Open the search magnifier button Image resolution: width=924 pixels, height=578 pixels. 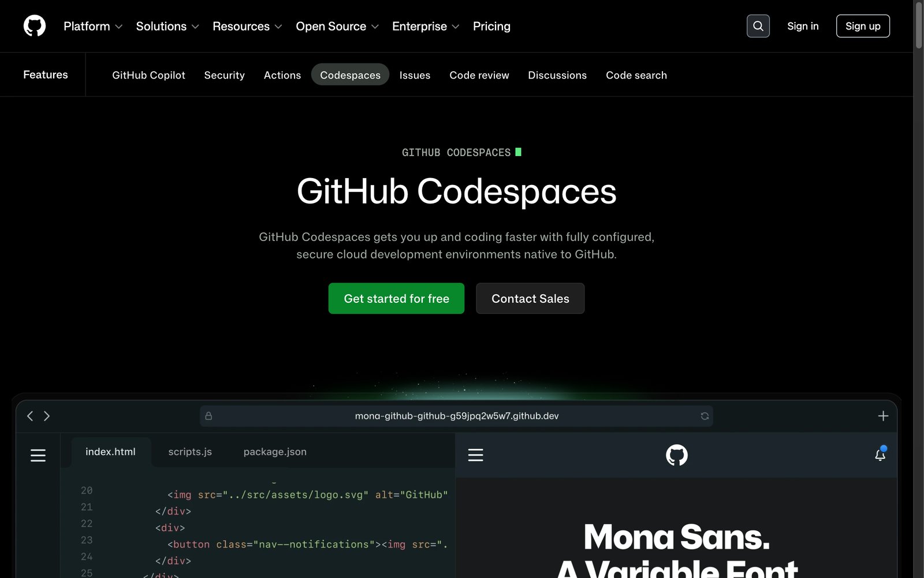tap(758, 26)
